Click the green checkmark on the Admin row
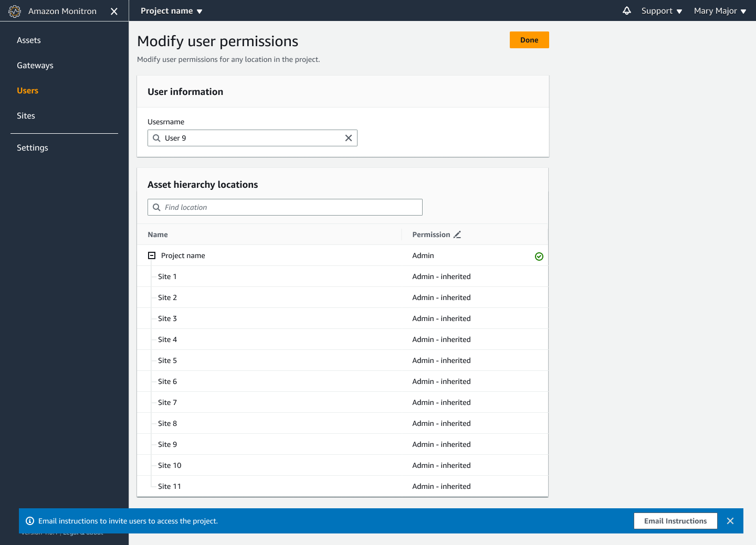Image resolution: width=756 pixels, height=545 pixels. tap(539, 257)
